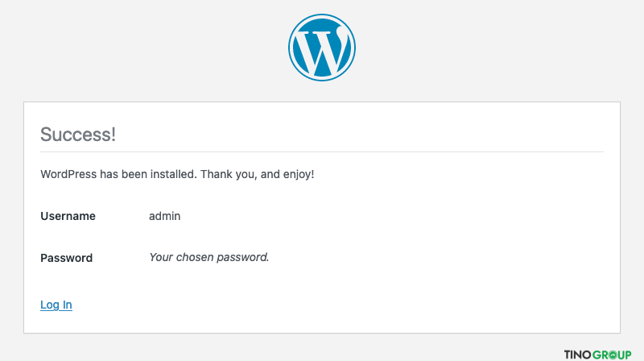Click the divider line under Success!
This screenshot has height=361, width=644.
321,151
